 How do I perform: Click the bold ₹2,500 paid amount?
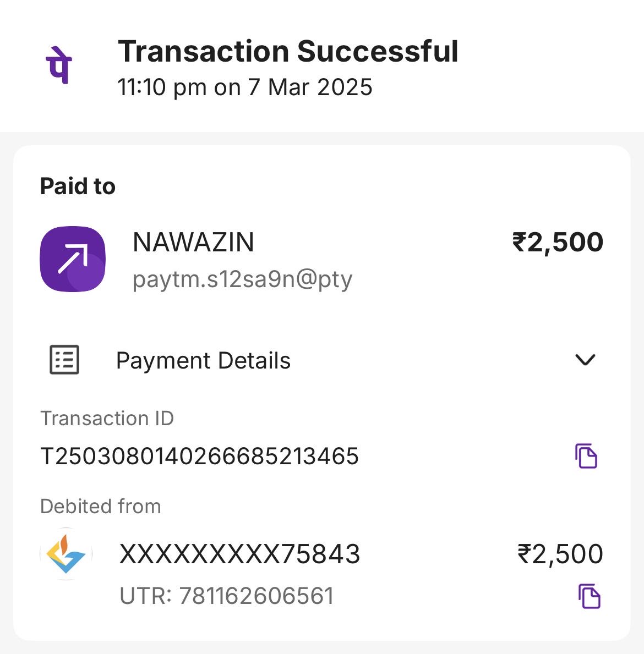558,243
